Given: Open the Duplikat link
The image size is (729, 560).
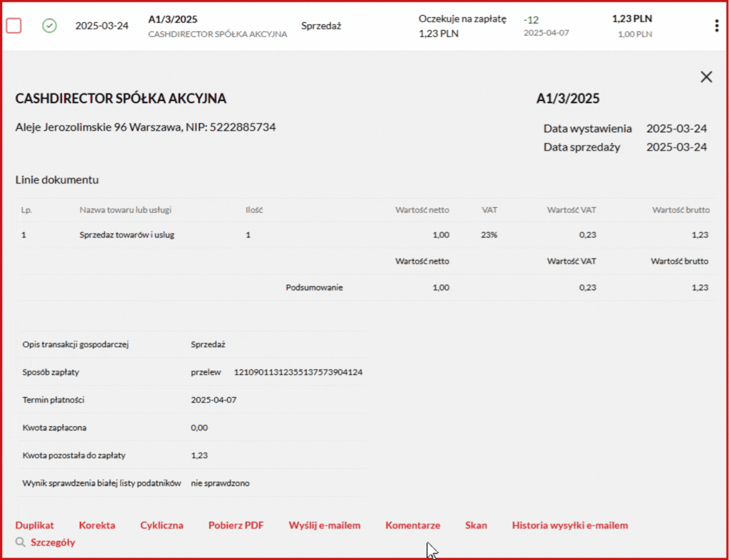Looking at the screenshot, I should tap(34, 525).
